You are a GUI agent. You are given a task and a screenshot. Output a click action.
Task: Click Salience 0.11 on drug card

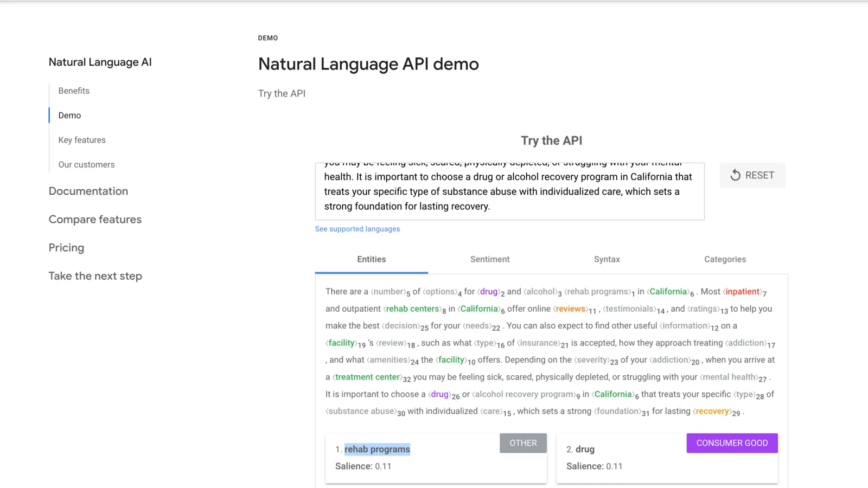[x=594, y=466]
